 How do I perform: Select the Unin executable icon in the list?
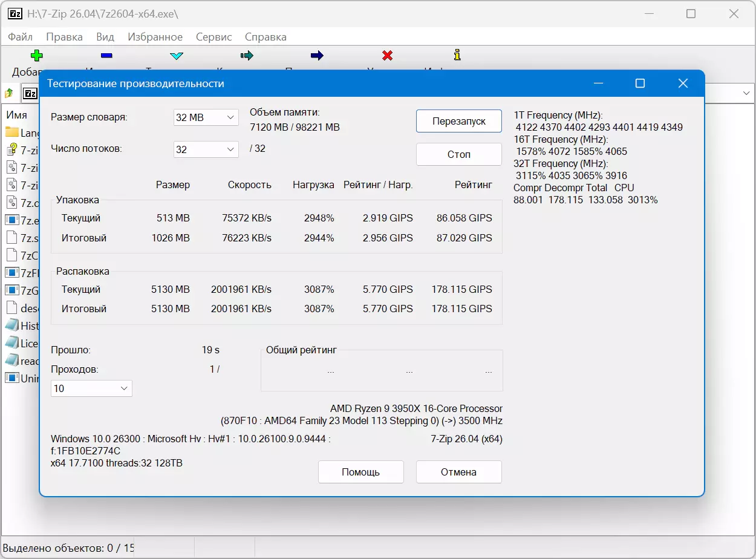12,378
